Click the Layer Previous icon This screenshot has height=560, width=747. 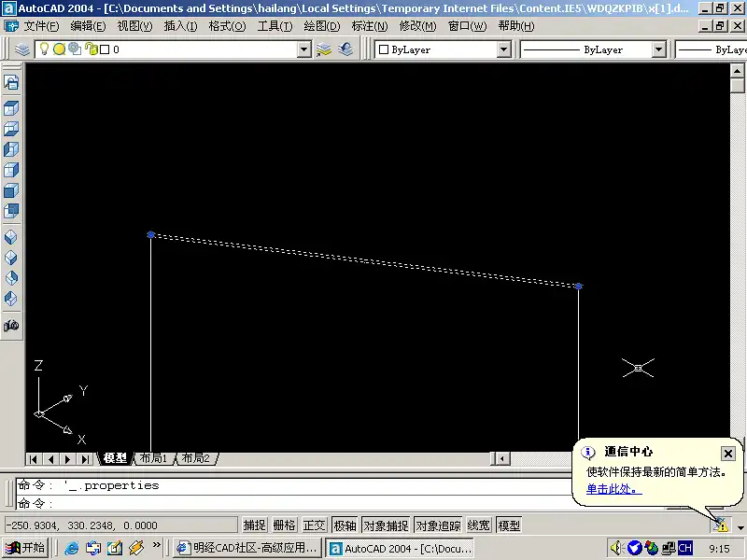(345, 49)
